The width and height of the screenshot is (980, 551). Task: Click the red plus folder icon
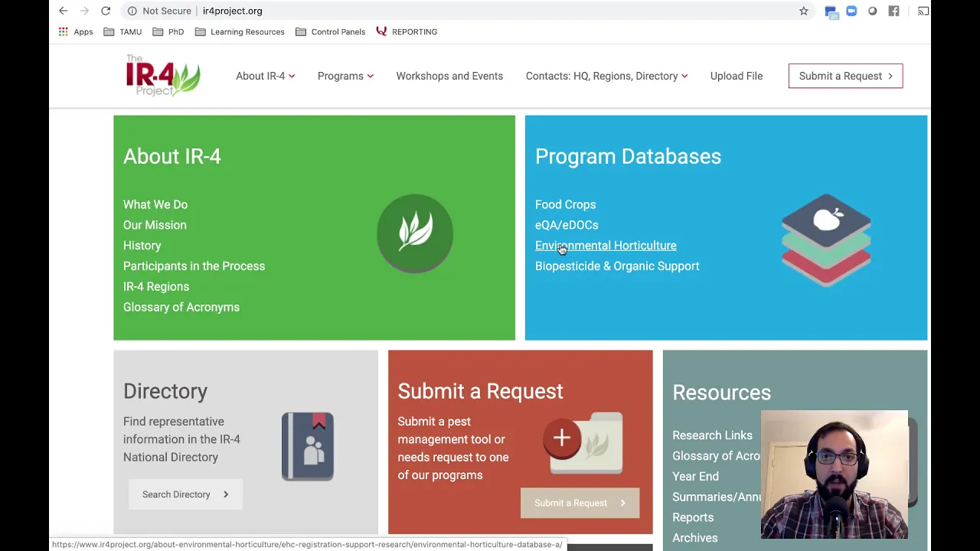click(x=583, y=444)
